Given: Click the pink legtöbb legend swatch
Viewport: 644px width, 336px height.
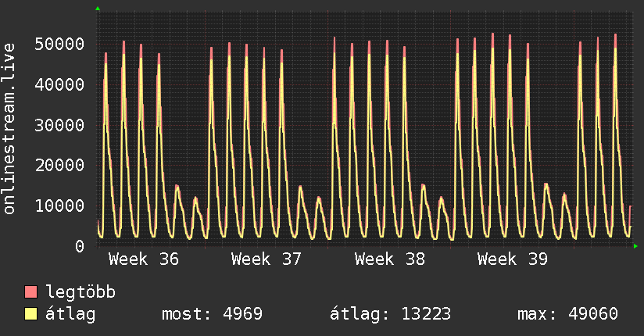Looking at the screenshot, I should click(30, 292).
